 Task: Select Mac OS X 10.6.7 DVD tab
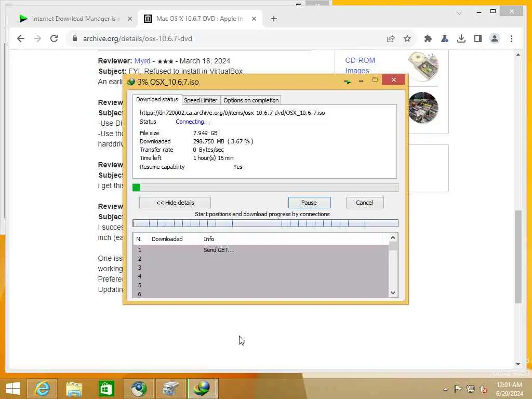coord(200,19)
